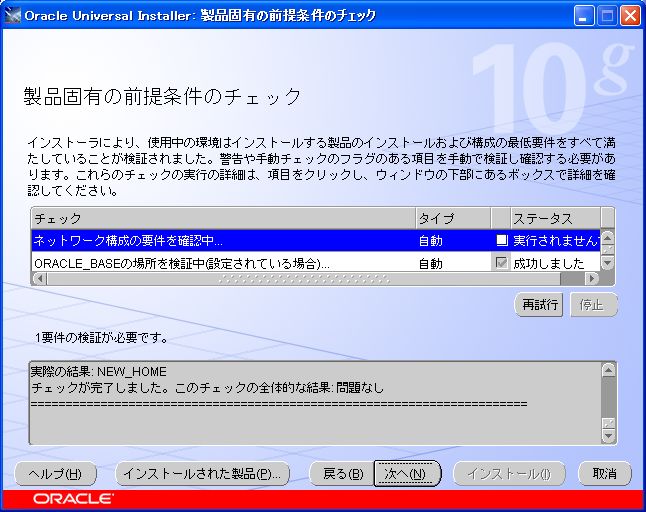Click the check table left scroll arrow

[x=39, y=279]
